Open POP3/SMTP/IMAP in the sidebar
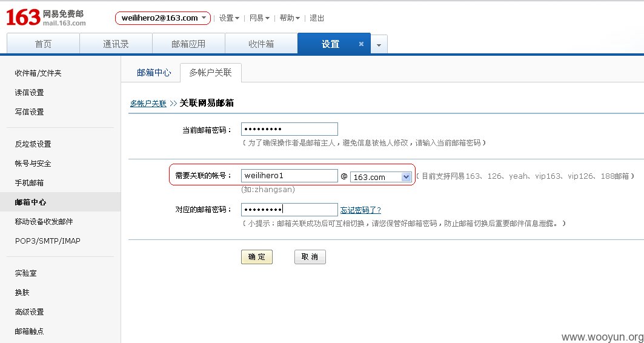The width and height of the screenshot is (644, 343). pyautogui.click(x=48, y=241)
